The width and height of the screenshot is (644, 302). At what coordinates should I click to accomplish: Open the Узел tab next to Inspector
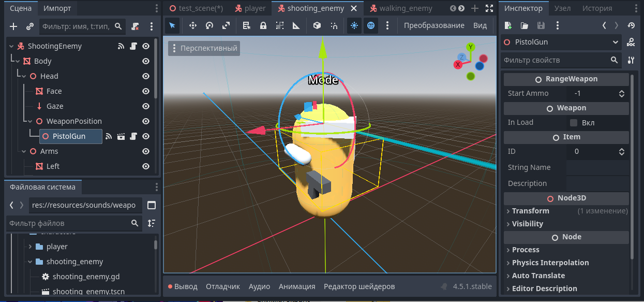tap(562, 8)
